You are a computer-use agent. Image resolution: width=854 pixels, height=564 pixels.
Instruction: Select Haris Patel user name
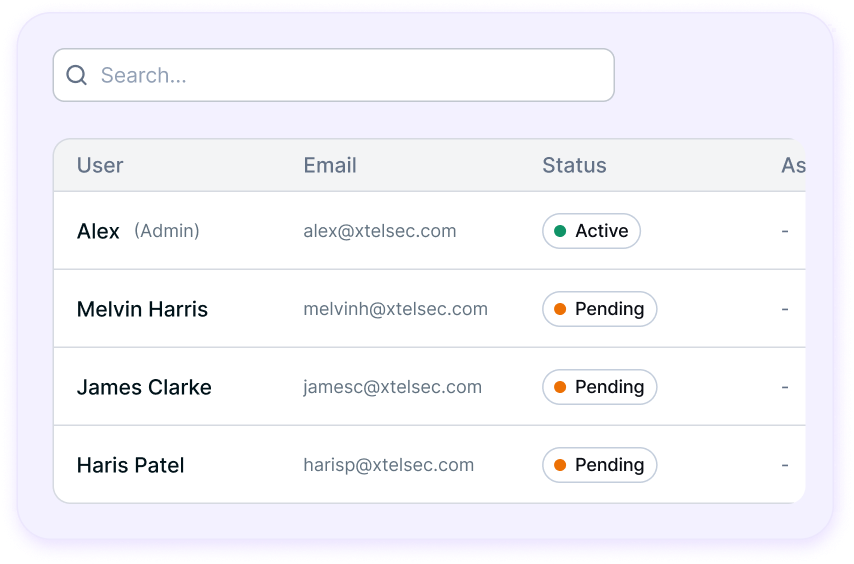[131, 465]
